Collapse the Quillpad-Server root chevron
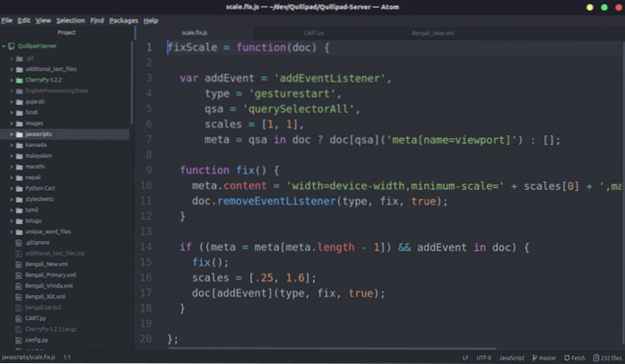This screenshot has width=625, height=364. pos(4,46)
